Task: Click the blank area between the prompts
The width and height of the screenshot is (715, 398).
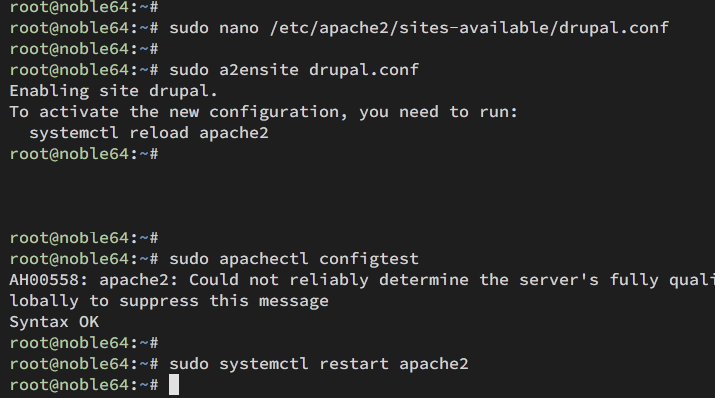Action: click(x=358, y=196)
